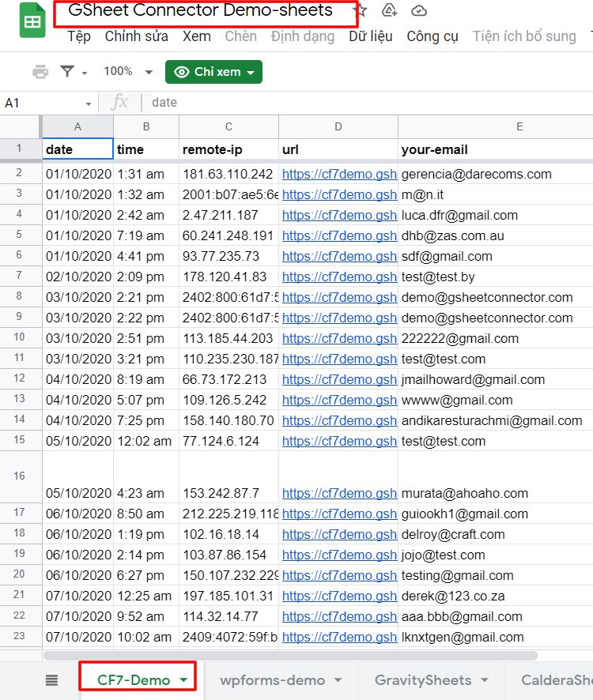Click the move to folder icon
The height and width of the screenshot is (700, 593).
click(x=389, y=10)
